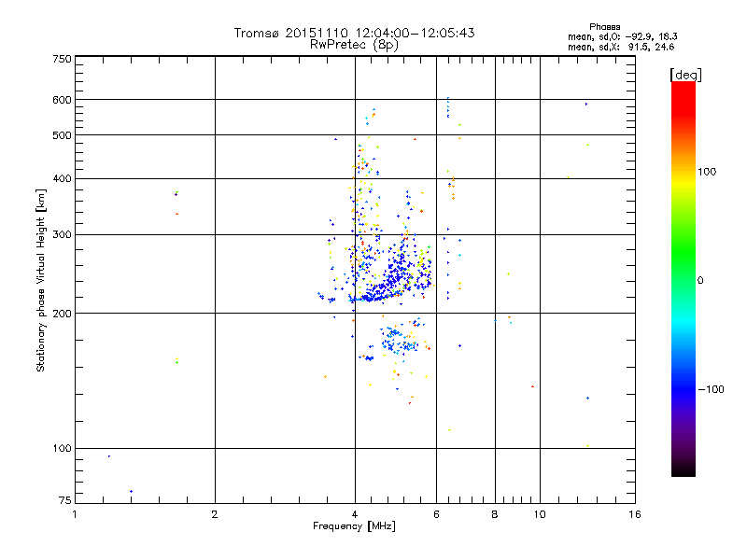Click the 'mean, sd,O: -92.9, 18.3' line

[x=623, y=36]
